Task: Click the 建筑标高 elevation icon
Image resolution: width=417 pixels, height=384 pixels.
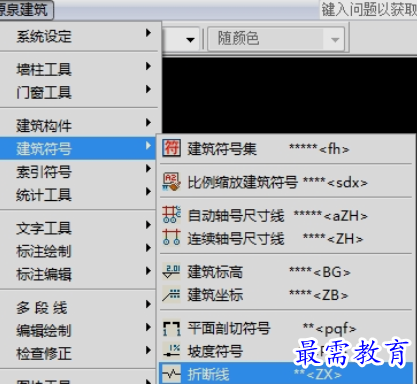Action: pyautogui.click(x=171, y=271)
